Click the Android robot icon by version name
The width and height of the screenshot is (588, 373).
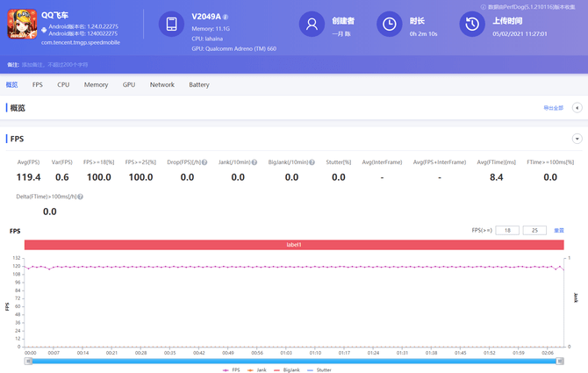tap(44, 30)
